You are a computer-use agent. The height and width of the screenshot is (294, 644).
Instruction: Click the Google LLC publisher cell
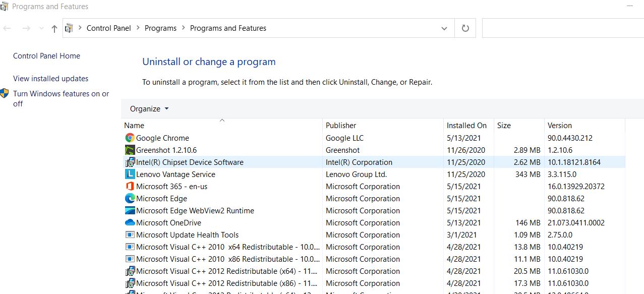coord(344,138)
